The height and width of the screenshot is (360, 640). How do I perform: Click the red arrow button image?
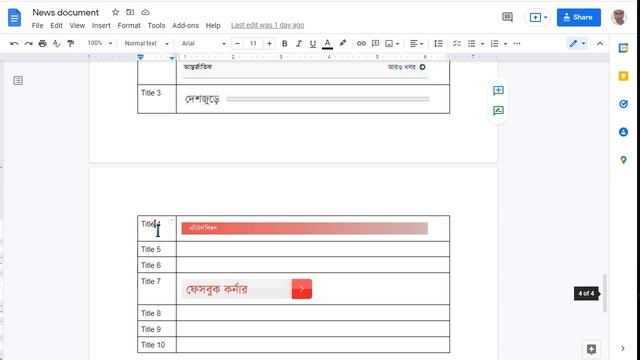coord(302,289)
